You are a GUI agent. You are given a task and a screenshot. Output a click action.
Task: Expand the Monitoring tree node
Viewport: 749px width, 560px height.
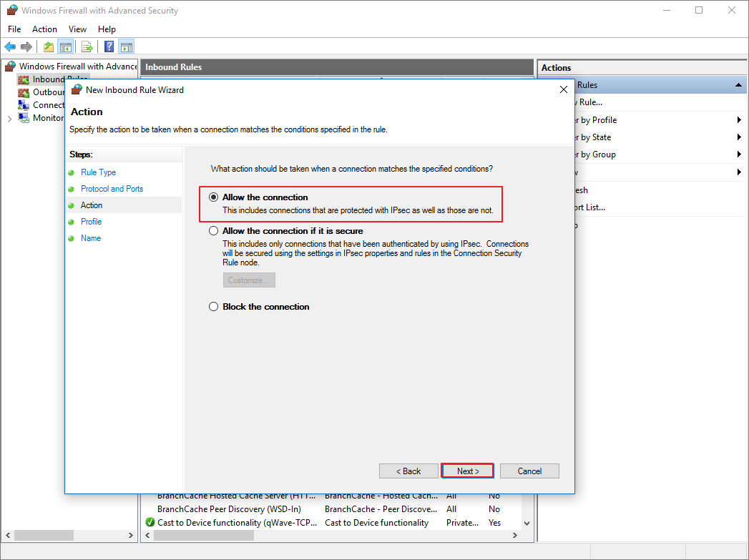click(x=9, y=119)
